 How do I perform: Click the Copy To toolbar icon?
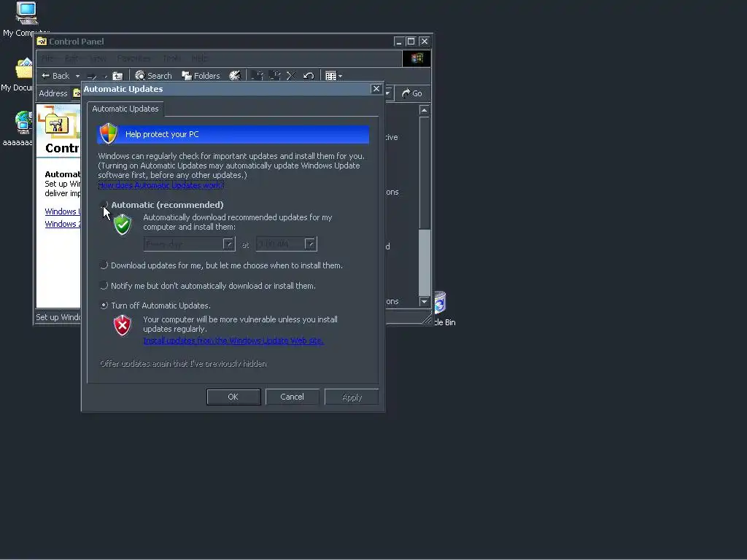[275, 76]
